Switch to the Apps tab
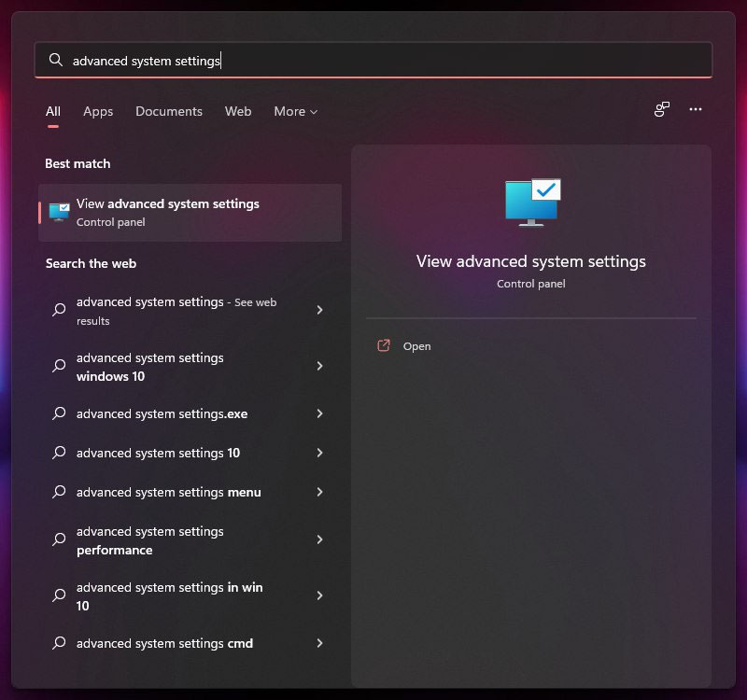The image size is (747, 700). click(x=98, y=111)
